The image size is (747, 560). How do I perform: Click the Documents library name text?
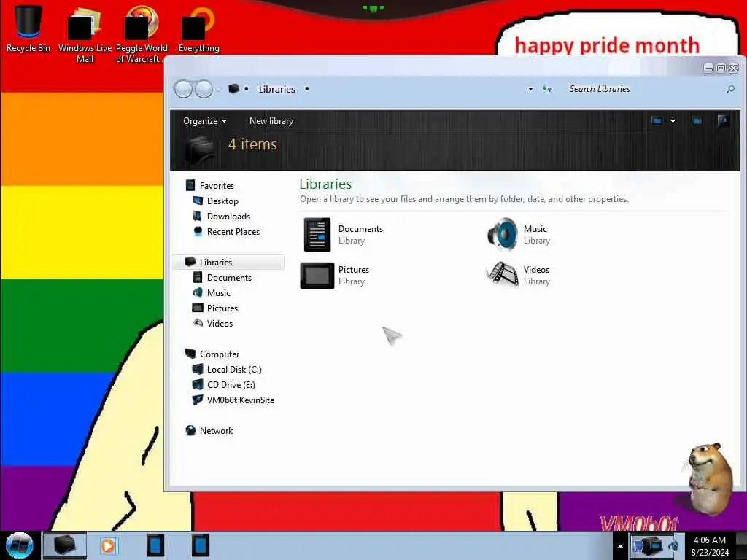(360, 228)
